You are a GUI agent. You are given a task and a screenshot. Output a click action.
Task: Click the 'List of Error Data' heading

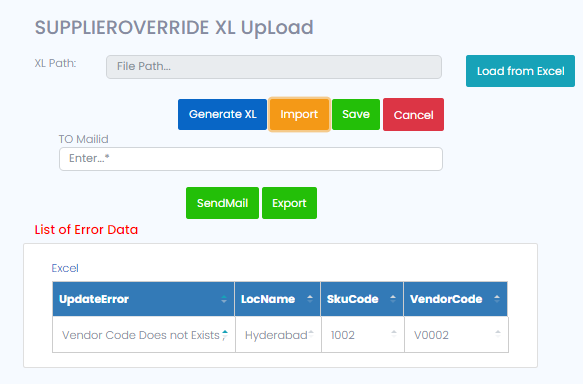pyautogui.click(x=86, y=230)
